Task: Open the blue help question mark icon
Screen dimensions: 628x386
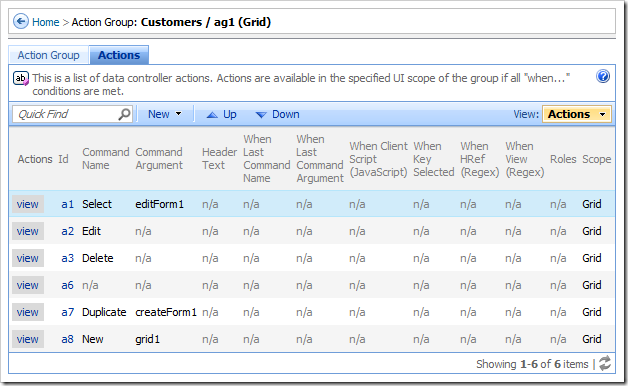Action: (x=603, y=76)
